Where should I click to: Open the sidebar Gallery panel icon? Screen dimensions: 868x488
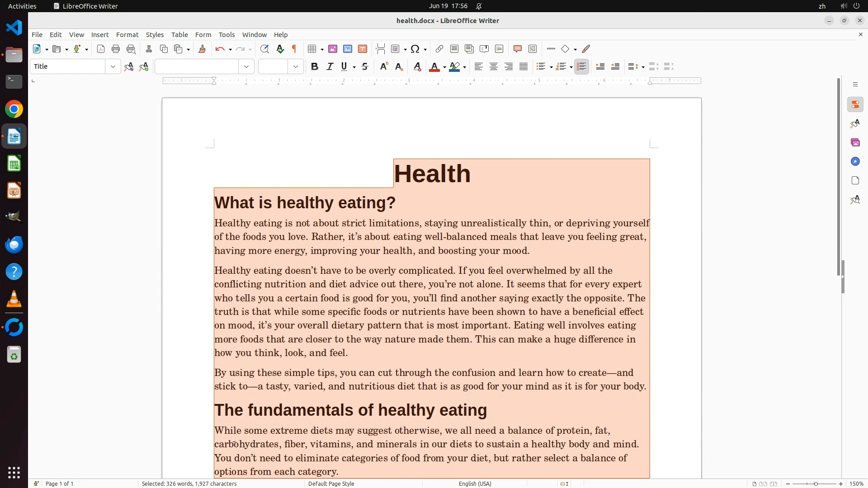pos(855,143)
